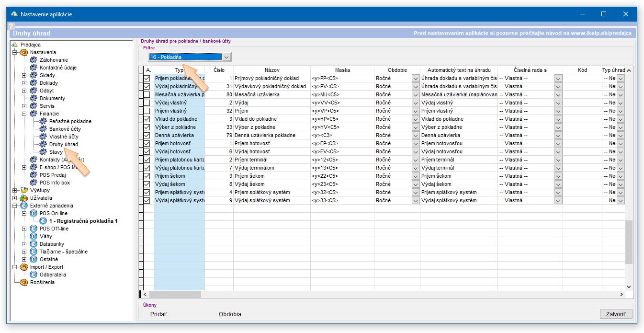
Task: Click the help question mark icon
Action: 11,26
